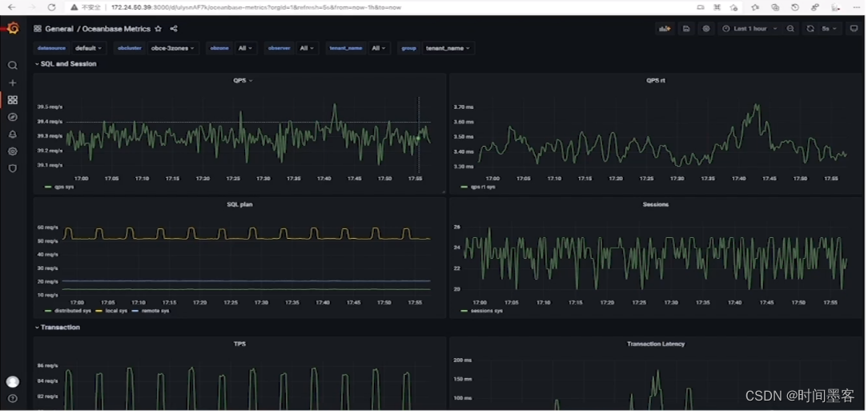Open the QPS panel title menu
The image size is (868, 411).
(x=243, y=80)
